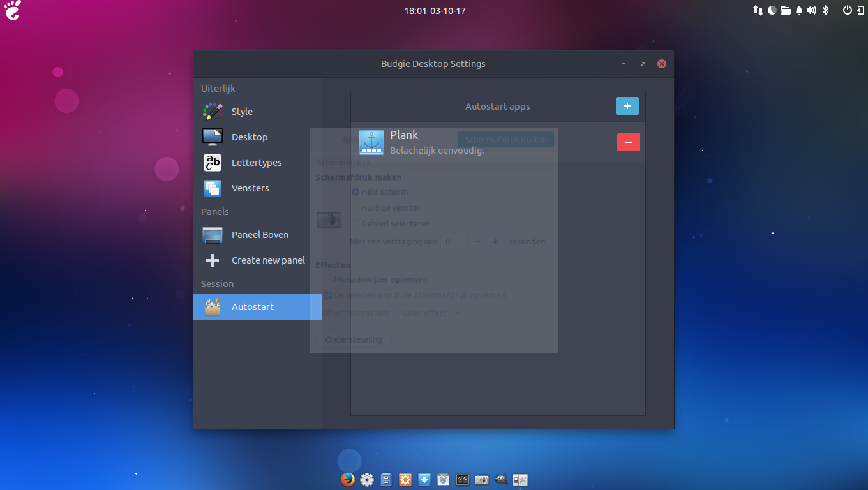Select Paneel Boven in the Panels section
This screenshot has height=490, width=868.
pos(259,235)
